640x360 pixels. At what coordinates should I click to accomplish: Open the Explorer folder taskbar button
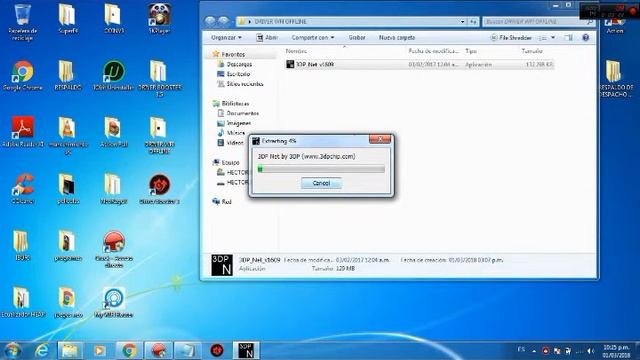(70, 351)
